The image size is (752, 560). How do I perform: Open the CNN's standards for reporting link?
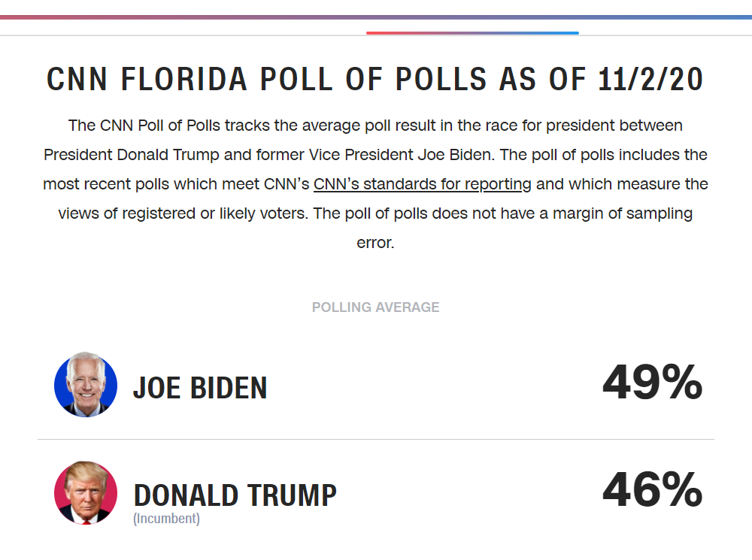(422, 184)
